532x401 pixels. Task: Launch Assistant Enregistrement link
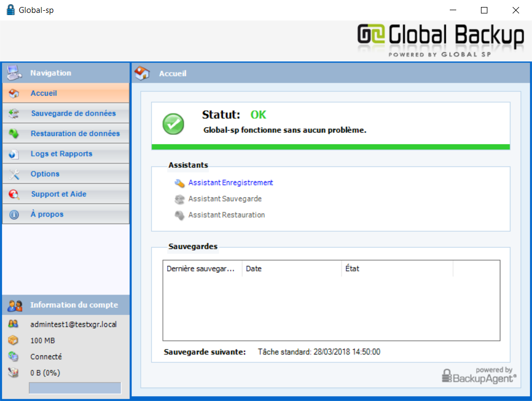(x=231, y=183)
